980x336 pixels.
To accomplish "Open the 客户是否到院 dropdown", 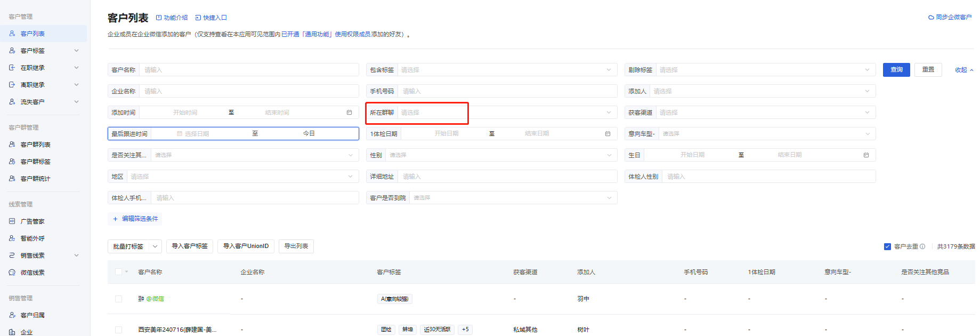I will (x=513, y=198).
